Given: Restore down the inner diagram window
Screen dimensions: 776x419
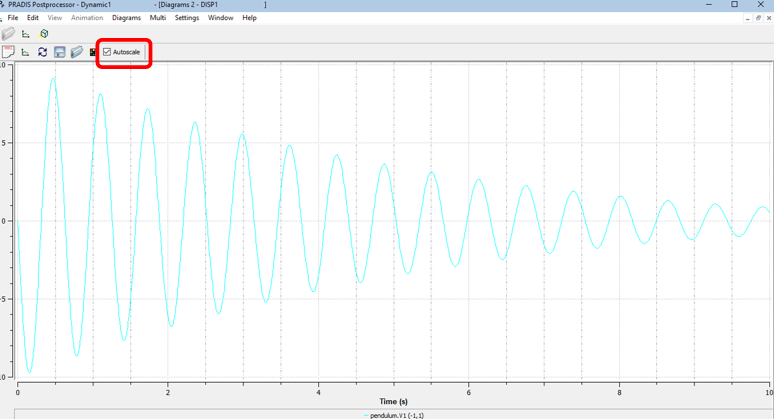Looking at the screenshot, I should pos(758,18).
